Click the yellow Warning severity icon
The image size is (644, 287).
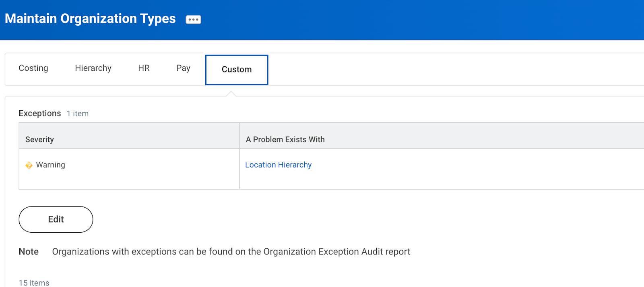(29, 165)
